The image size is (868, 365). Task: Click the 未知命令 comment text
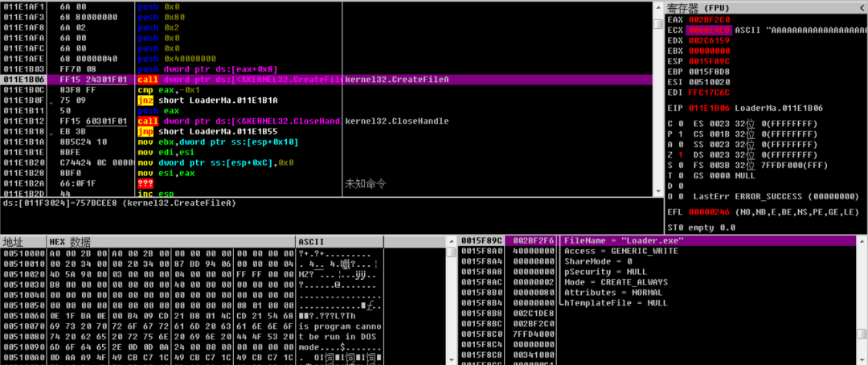[x=365, y=183]
